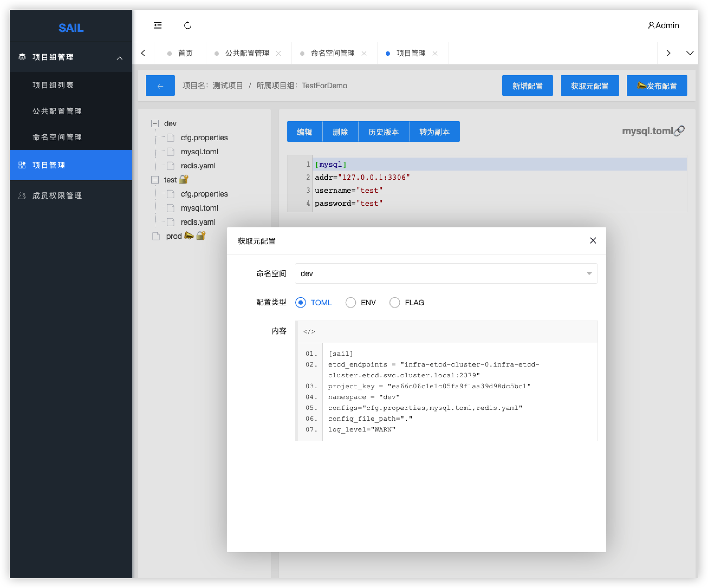
Task: Click the refresh icon in header
Action: coord(188,25)
